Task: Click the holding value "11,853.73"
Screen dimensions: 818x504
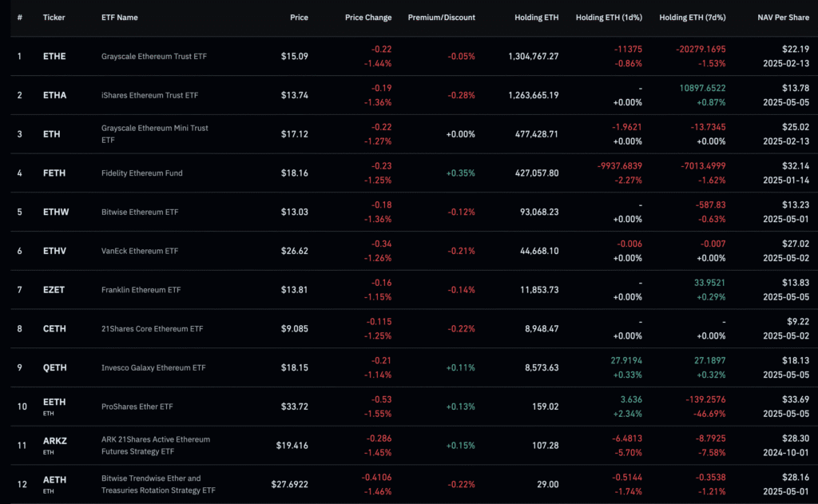Action: click(539, 290)
